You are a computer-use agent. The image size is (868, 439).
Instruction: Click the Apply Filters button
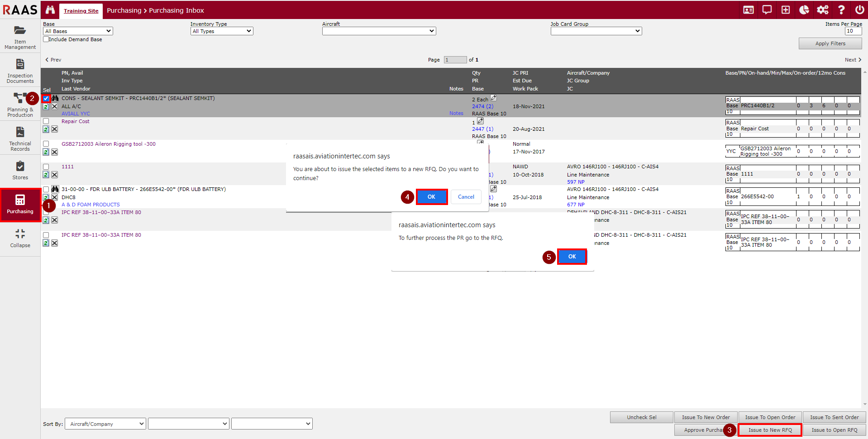click(830, 43)
